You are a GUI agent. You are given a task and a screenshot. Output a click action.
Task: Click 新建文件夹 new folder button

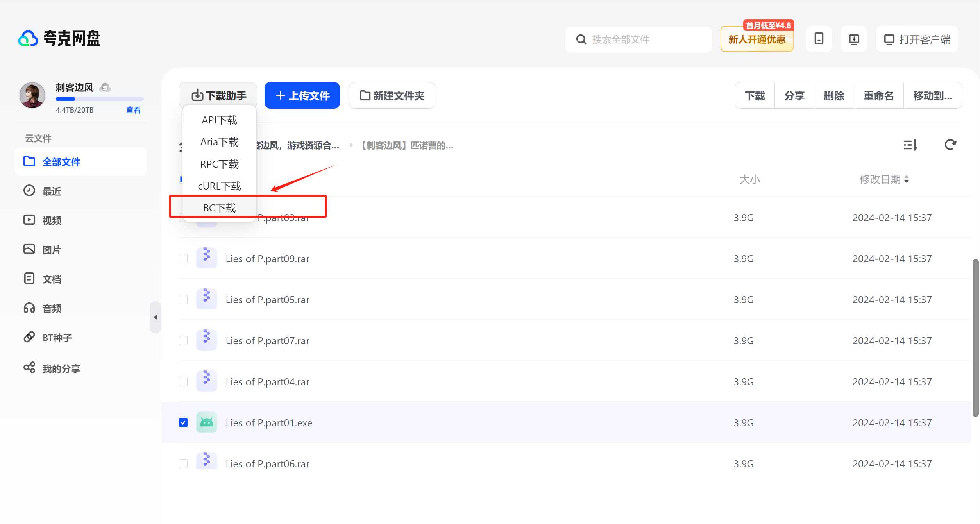[x=392, y=95]
